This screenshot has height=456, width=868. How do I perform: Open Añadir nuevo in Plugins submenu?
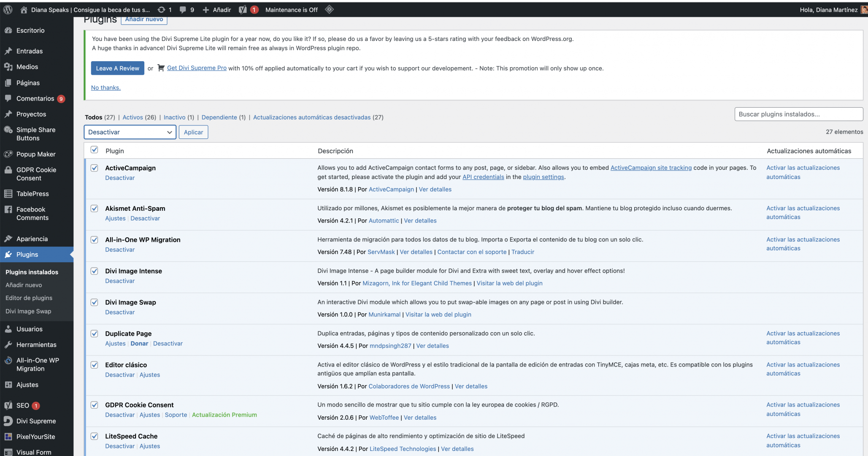pyautogui.click(x=24, y=285)
